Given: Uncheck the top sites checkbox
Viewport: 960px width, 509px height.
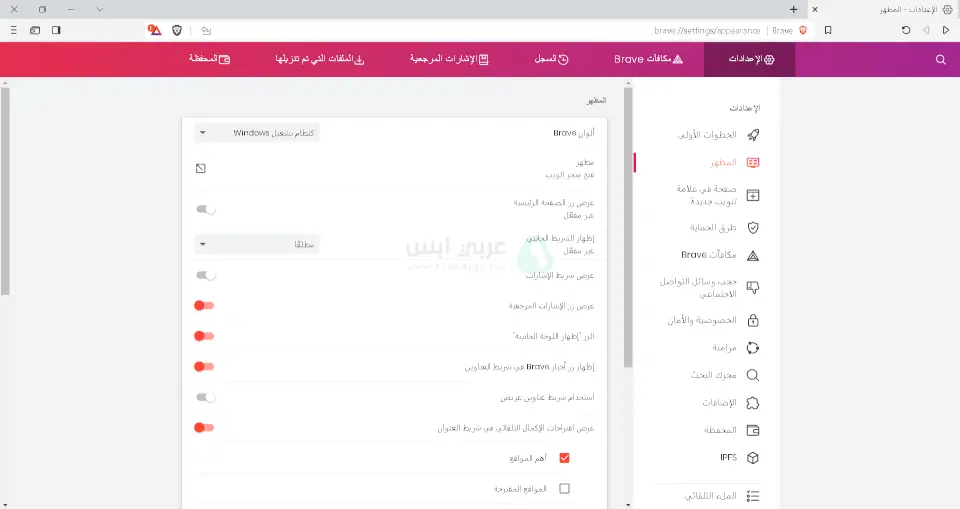Looking at the screenshot, I should (x=564, y=458).
